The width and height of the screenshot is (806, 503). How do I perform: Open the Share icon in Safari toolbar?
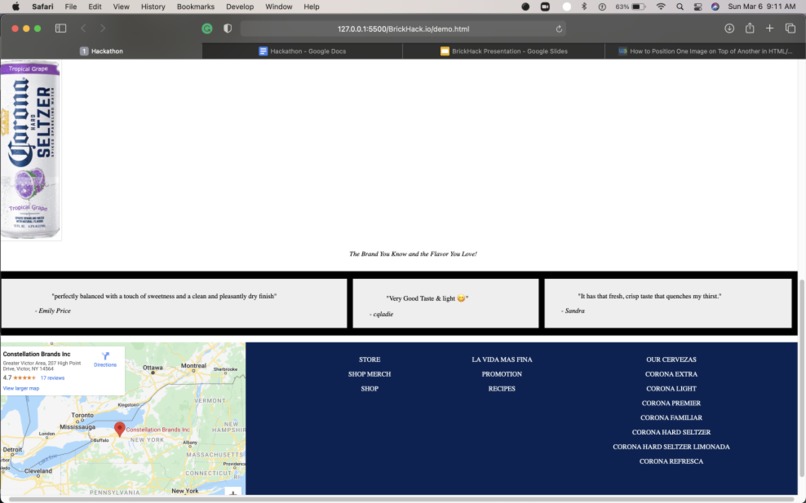click(749, 28)
